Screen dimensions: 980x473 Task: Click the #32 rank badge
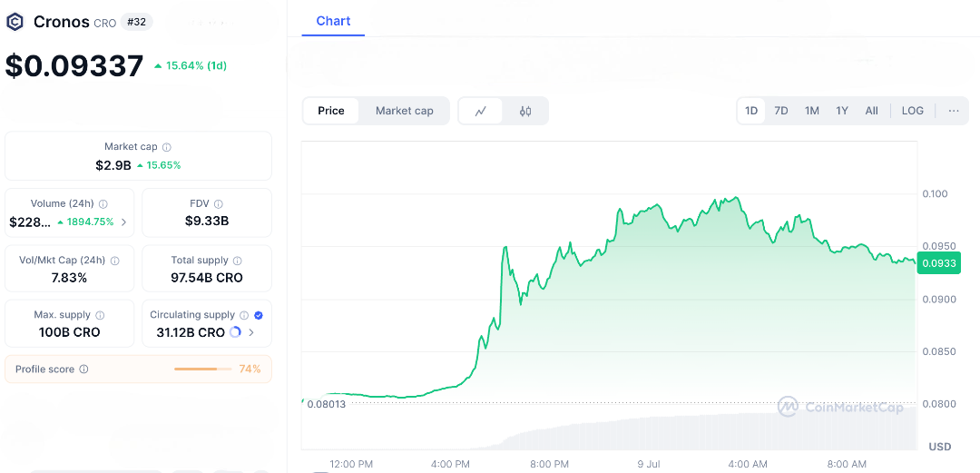pos(136,23)
